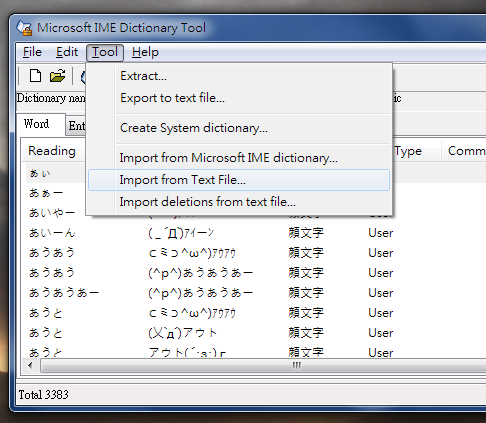Choose Create System dictionary...
Screen dimensions: 486x423
pyautogui.click(x=239, y=128)
